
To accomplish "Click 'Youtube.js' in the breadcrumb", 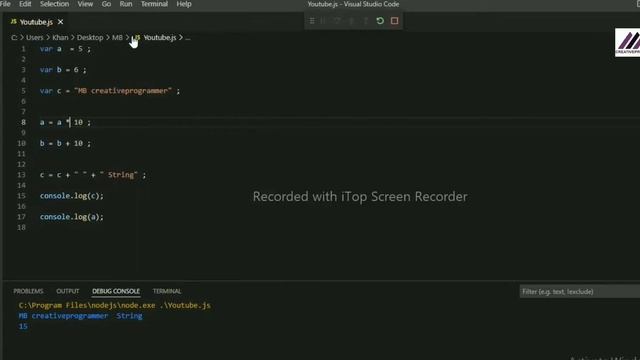I will tap(160, 38).
